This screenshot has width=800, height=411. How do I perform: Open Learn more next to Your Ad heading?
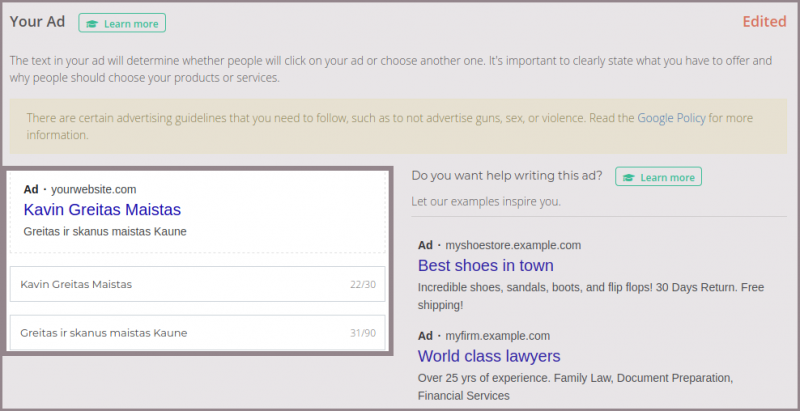pos(122,23)
